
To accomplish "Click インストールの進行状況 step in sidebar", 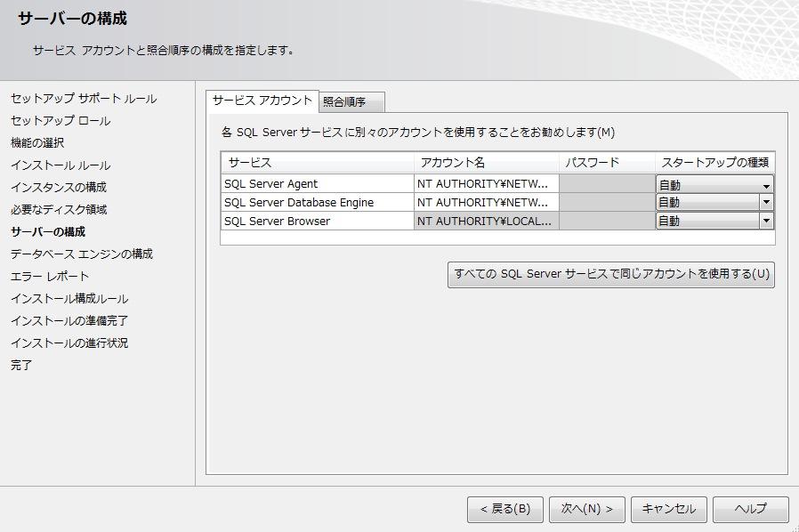I will coord(69,343).
